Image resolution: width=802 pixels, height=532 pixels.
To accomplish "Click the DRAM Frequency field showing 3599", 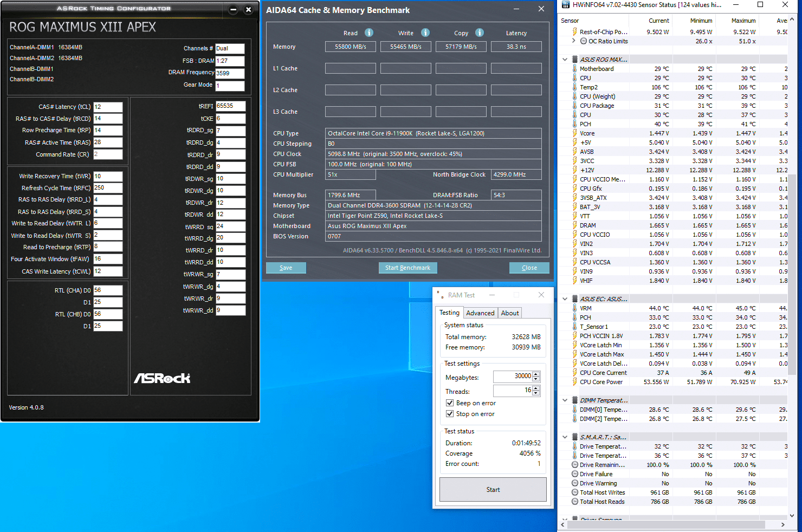I will (230, 73).
